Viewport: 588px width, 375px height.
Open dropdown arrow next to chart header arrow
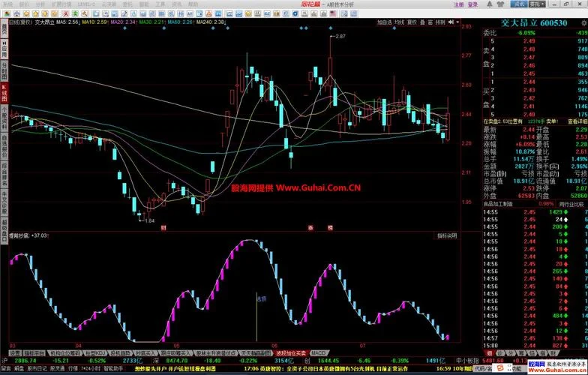tap(457, 22)
